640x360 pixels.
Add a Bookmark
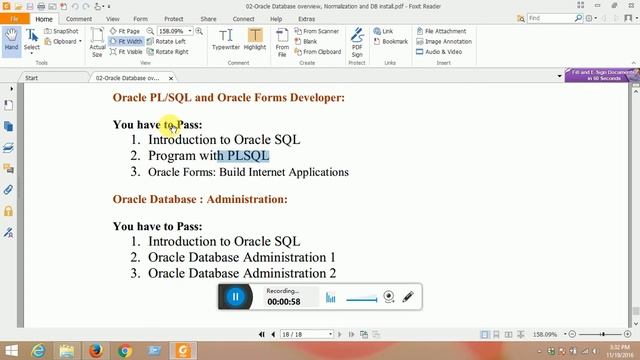tap(391, 41)
